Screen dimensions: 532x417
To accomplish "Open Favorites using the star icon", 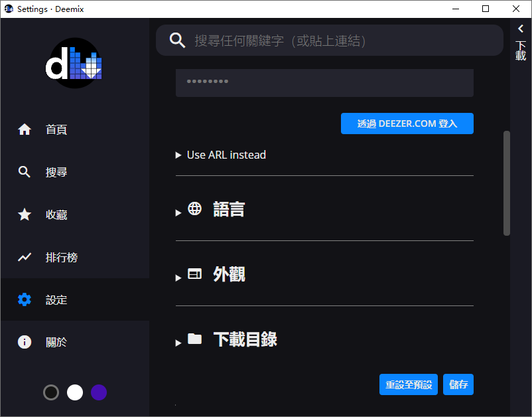I will [25, 214].
